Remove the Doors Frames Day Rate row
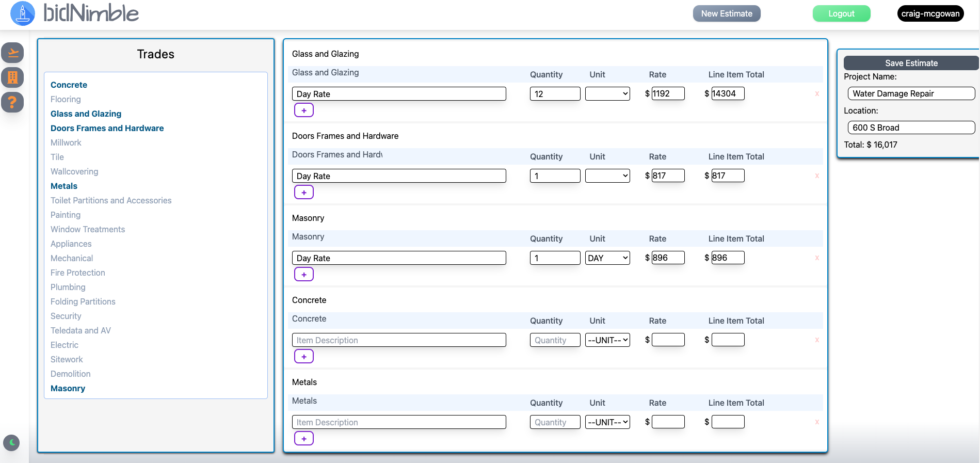 pyautogui.click(x=817, y=176)
